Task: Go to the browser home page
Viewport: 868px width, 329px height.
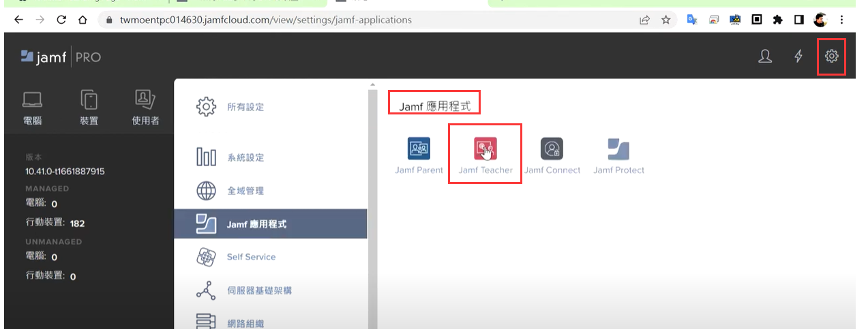Action: point(83,20)
